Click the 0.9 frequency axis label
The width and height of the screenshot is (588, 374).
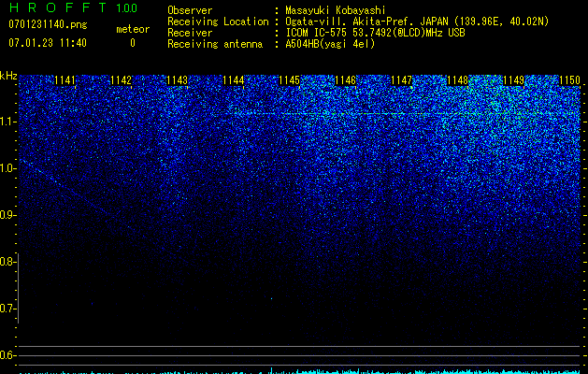[x=7, y=215]
